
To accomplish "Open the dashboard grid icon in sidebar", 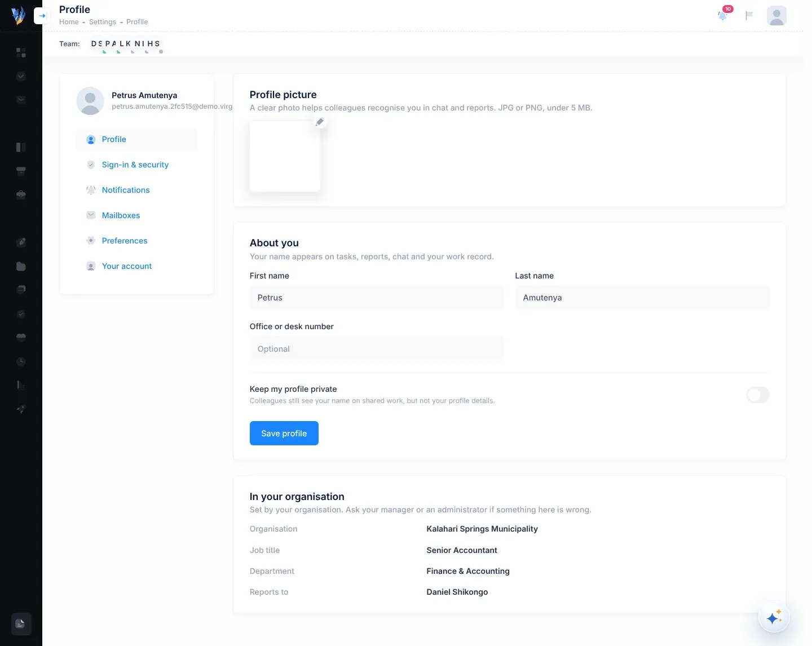I will (x=21, y=52).
